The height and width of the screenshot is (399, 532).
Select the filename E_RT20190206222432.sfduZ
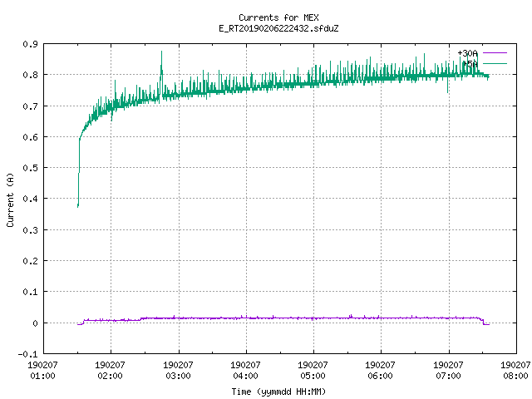pos(278,28)
